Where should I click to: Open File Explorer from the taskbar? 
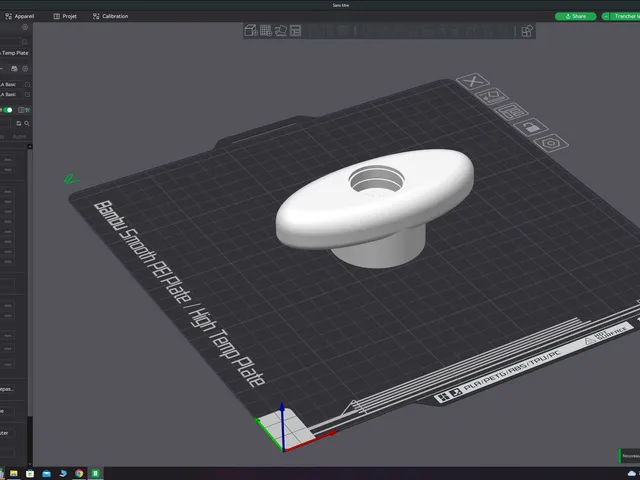click(x=13, y=473)
